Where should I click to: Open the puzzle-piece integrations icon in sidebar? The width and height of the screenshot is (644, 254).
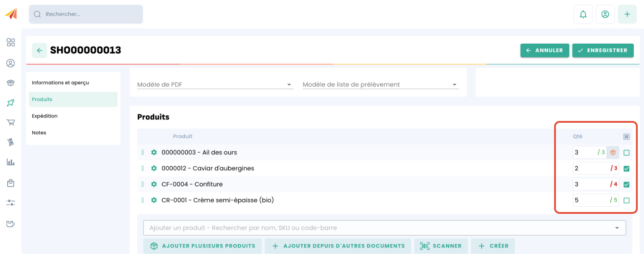pyautogui.click(x=11, y=224)
